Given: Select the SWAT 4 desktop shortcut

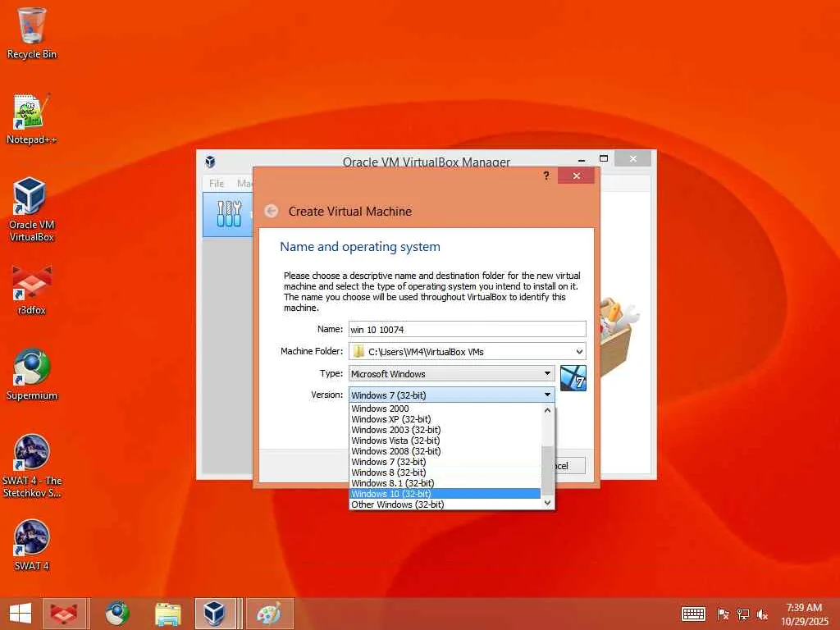Looking at the screenshot, I should point(32,546).
